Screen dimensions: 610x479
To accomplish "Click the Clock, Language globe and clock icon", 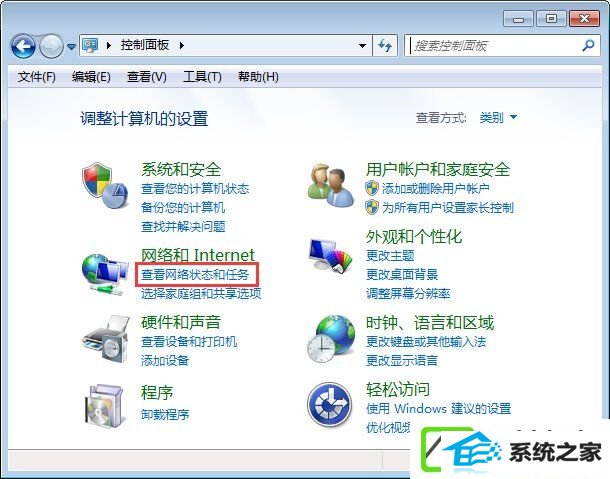I will click(331, 339).
